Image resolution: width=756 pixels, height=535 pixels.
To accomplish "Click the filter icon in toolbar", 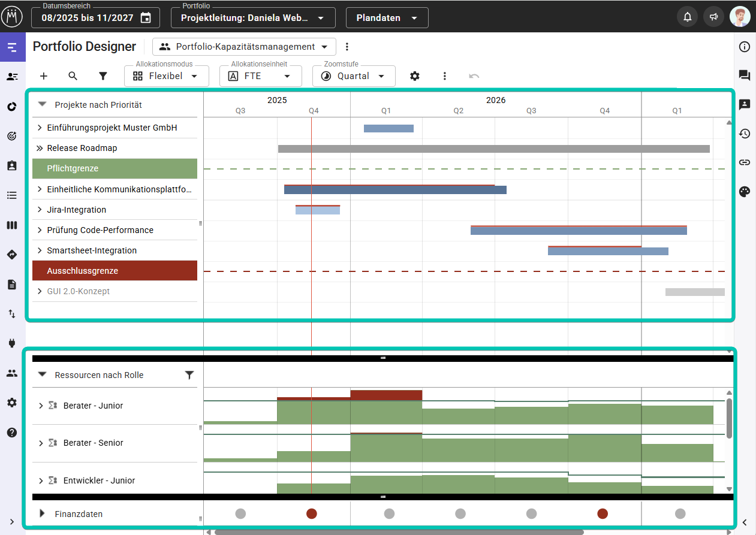I will (x=103, y=76).
